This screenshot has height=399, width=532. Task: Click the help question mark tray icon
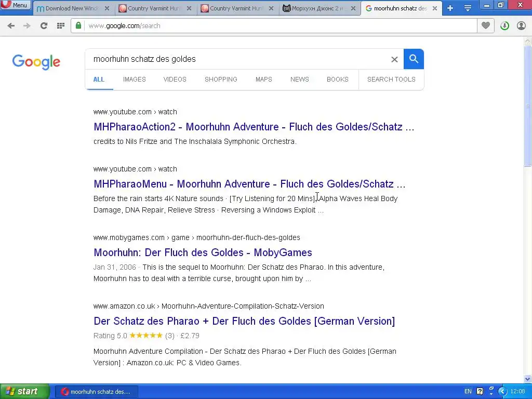pos(480,392)
